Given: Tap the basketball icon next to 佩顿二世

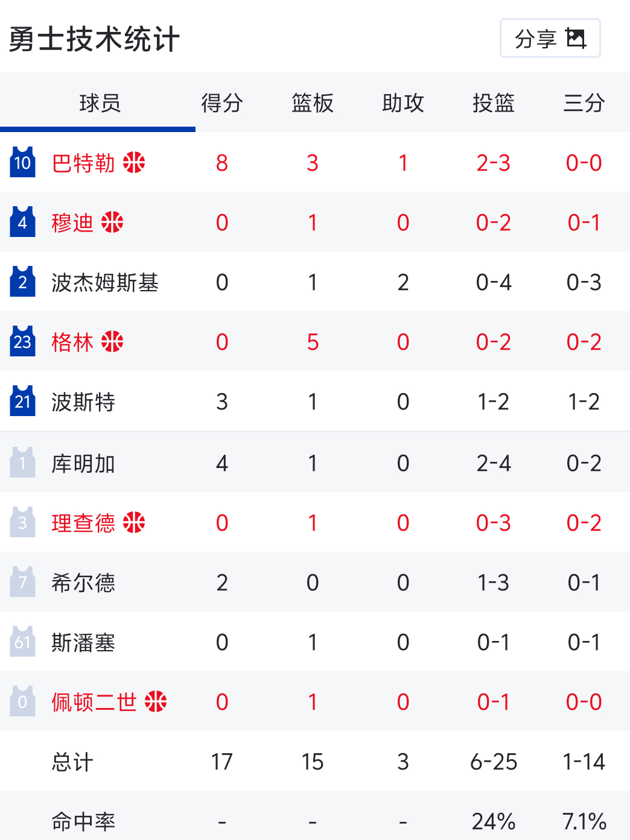Looking at the screenshot, I should pyautogui.click(x=156, y=701).
